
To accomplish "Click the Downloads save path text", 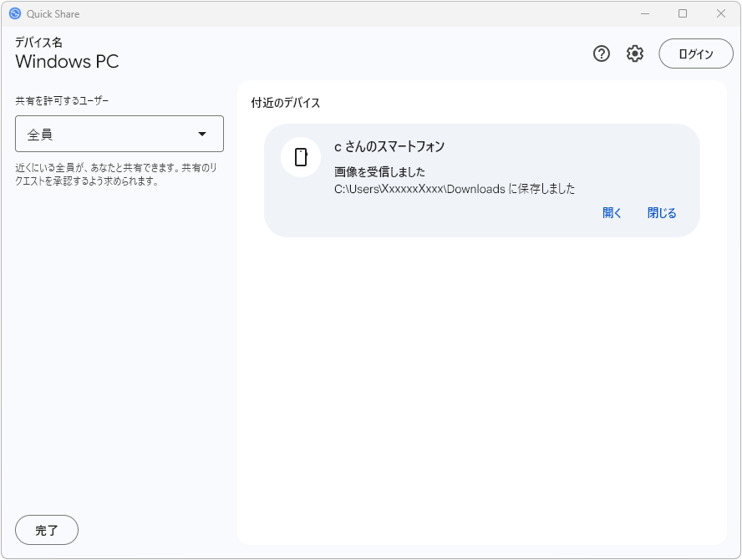I will coord(456,189).
